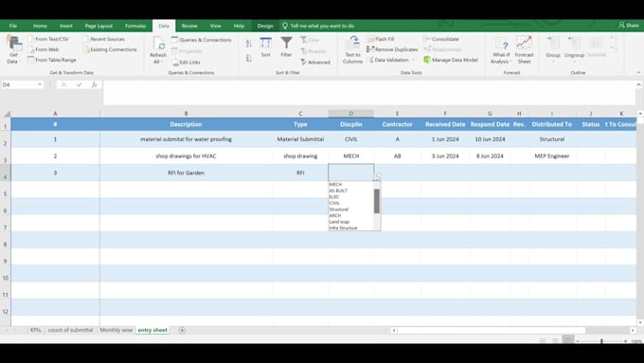Click the Refresh All button
Image resolution: width=644 pixels, height=363 pixels.
[x=158, y=50]
